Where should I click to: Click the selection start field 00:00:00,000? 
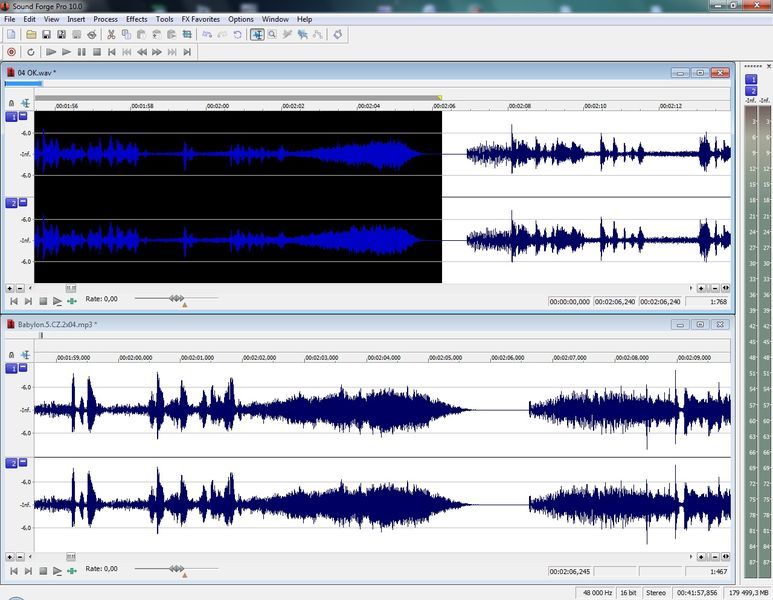tap(569, 302)
